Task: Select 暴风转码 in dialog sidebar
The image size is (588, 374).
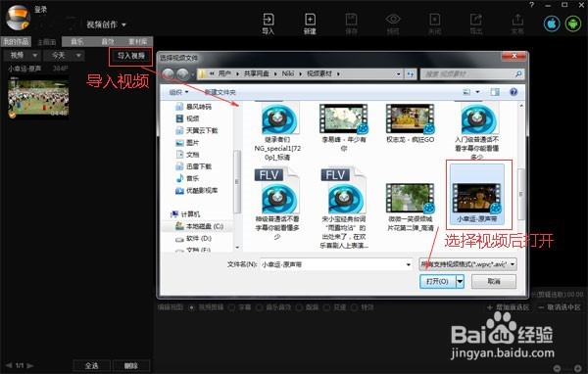Action: pos(194,107)
